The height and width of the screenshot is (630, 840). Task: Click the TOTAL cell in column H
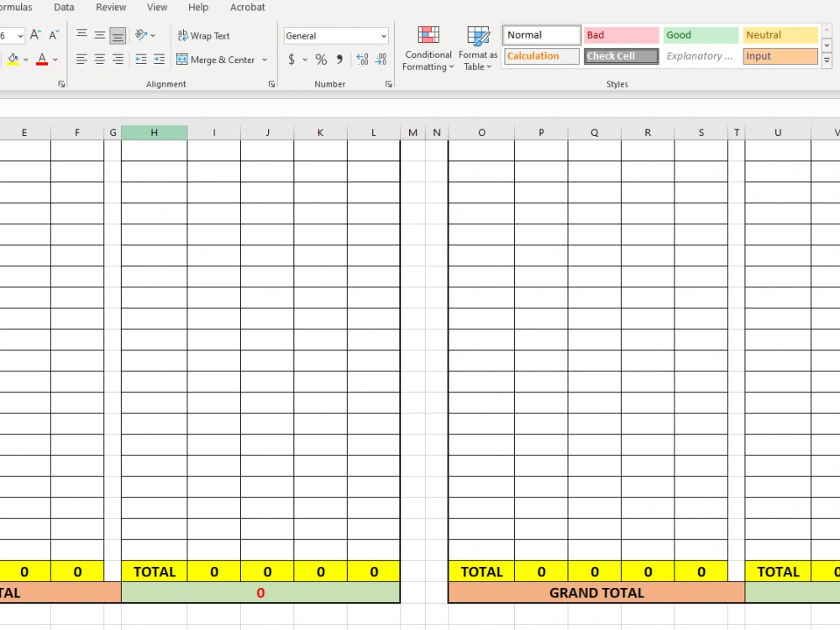155,571
